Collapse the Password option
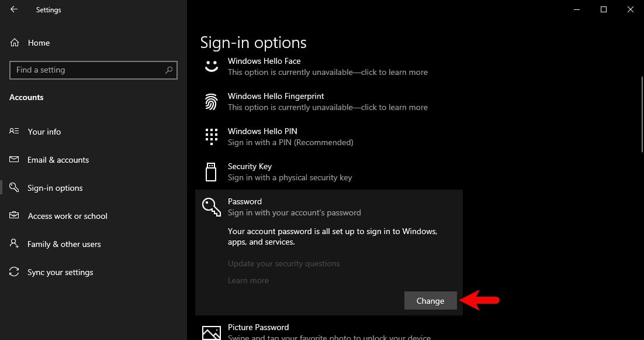This screenshot has height=340, width=644. point(329,207)
